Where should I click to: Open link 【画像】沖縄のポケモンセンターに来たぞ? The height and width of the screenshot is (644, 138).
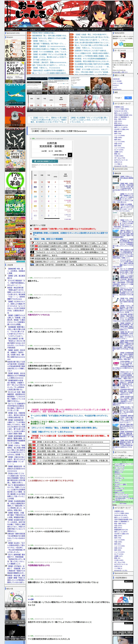(x=52, y=432)
